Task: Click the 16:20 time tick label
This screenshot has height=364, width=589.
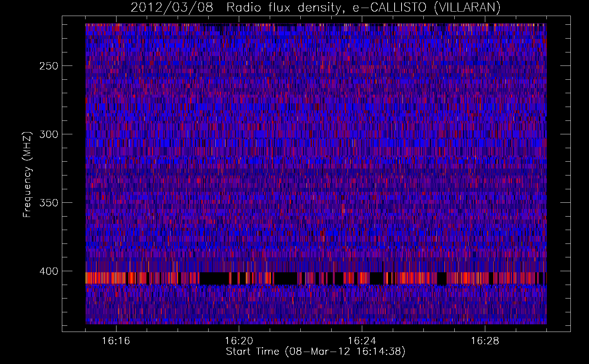Action: pos(239,341)
